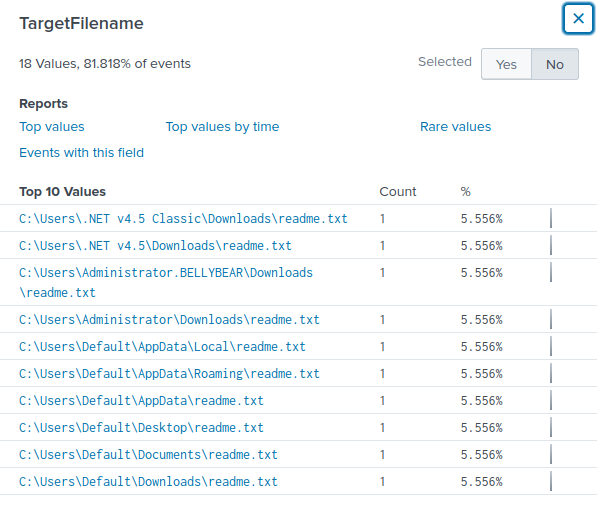Click 5.556% in the Administrator.BELLYBEAR row
598x506 pixels.
tap(482, 273)
